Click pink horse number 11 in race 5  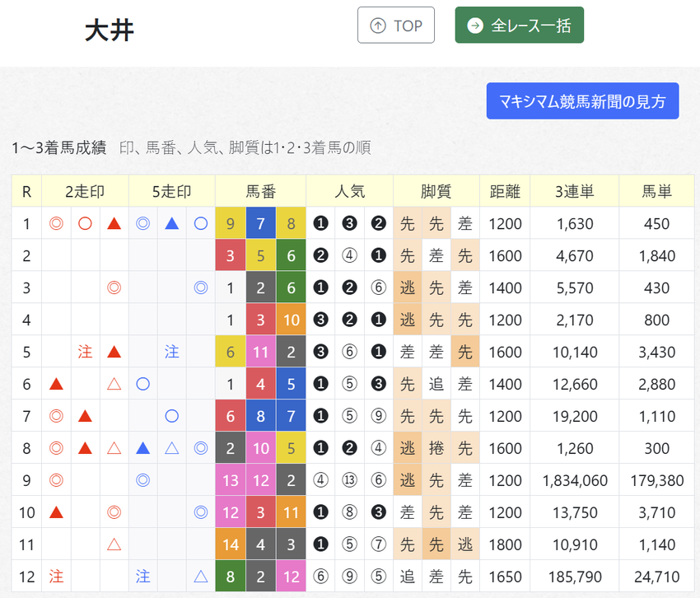[x=261, y=352]
